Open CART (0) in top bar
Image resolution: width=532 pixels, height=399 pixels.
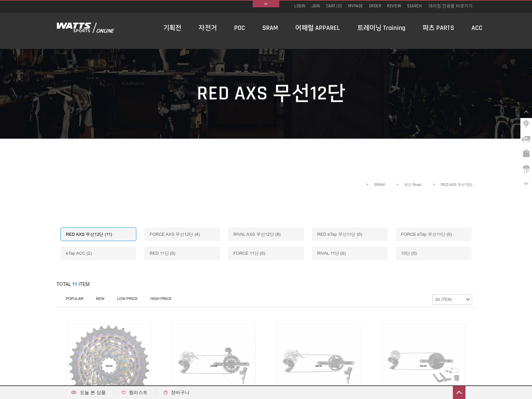(334, 6)
